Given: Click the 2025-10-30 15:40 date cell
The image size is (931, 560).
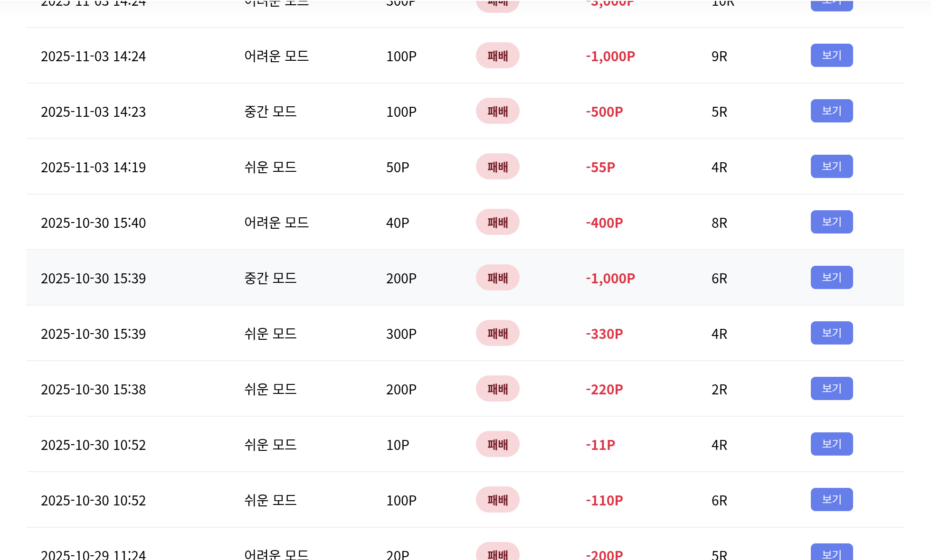Looking at the screenshot, I should coord(93,223).
